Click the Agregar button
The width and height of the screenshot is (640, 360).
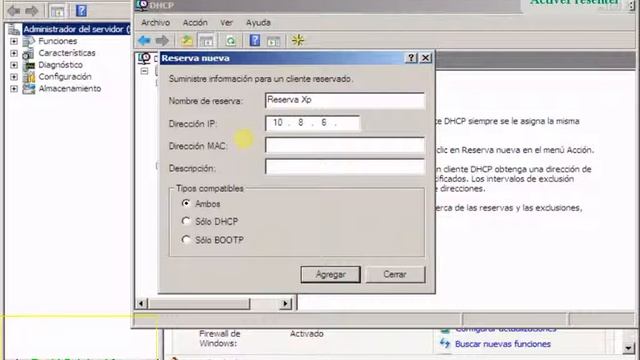point(331,274)
